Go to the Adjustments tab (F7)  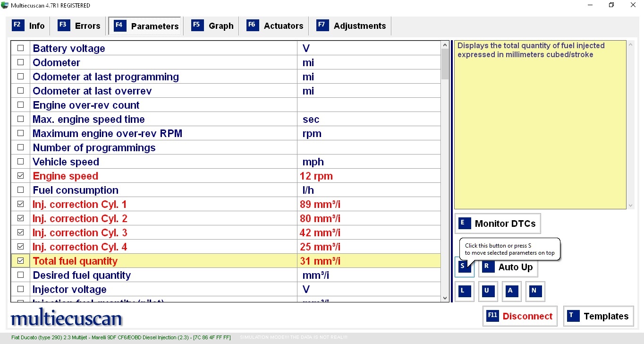351,26
